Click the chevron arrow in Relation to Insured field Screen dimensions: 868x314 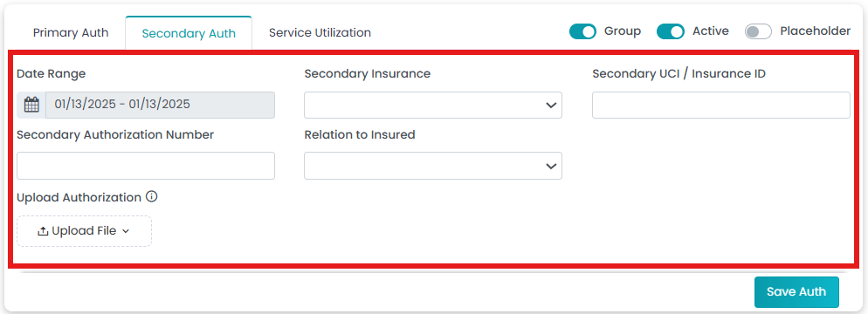(551, 166)
